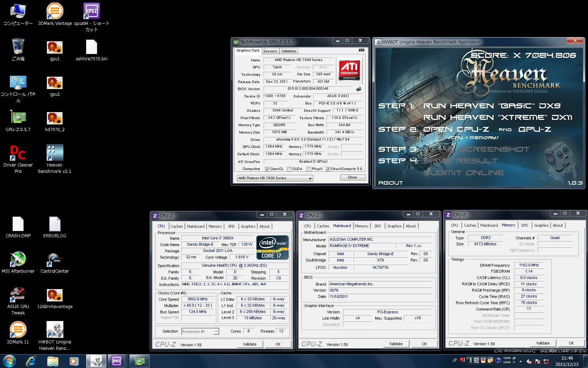Launch Driver Cleaner Pro shortcut
588x368 pixels.
pos(18,159)
